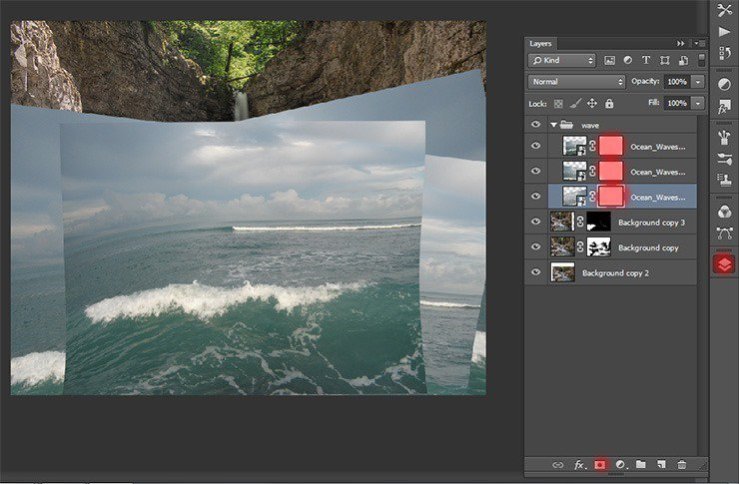
Task: Click the layer effects fx icon
Action: (579, 465)
